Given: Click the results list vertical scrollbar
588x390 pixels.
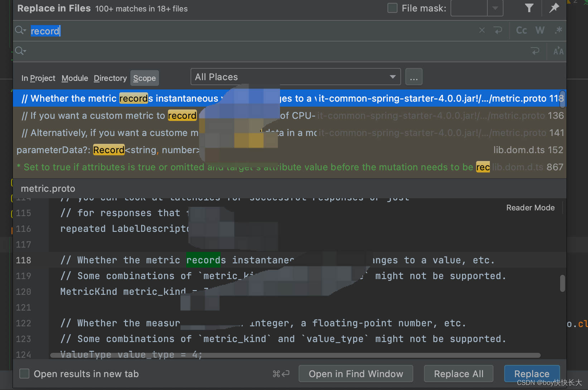Looking at the screenshot, I should [x=563, y=100].
